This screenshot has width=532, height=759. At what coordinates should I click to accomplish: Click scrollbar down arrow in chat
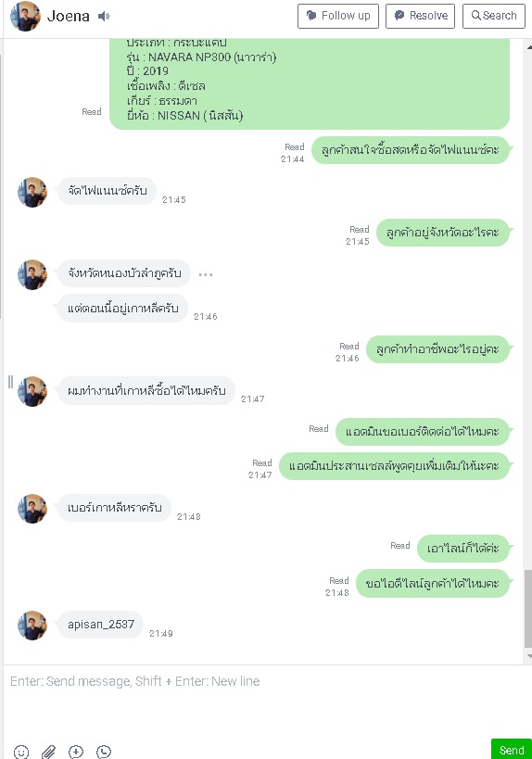tap(528, 656)
